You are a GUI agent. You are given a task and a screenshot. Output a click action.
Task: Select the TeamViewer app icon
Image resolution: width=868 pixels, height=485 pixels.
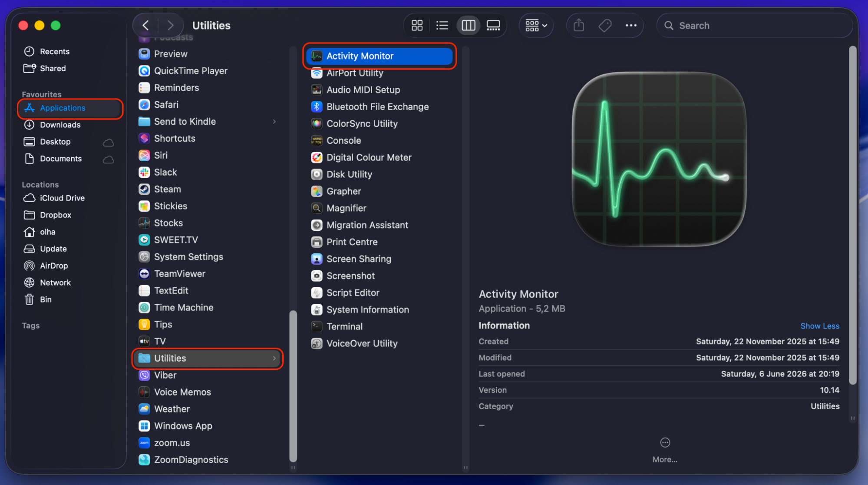pos(144,274)
